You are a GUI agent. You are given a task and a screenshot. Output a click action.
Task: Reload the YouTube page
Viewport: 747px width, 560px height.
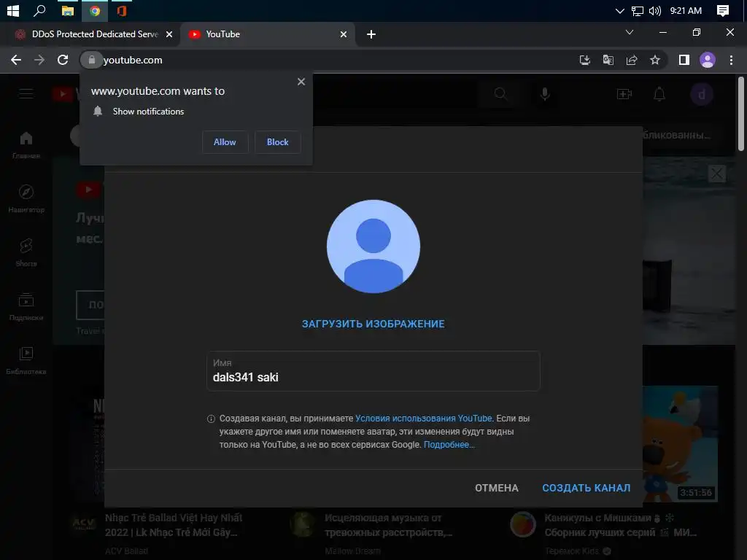(x=63, y=60)
